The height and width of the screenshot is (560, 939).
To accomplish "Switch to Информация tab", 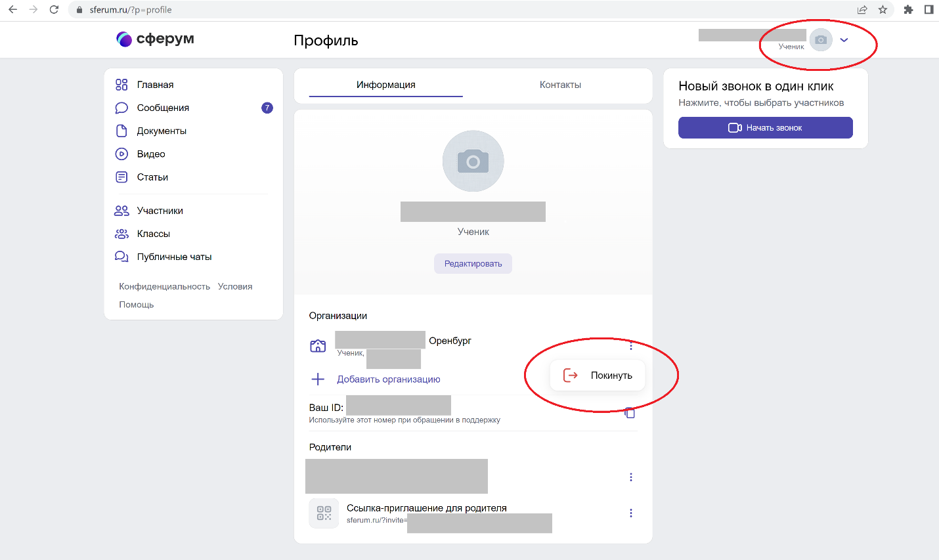I will coord(386,85).
